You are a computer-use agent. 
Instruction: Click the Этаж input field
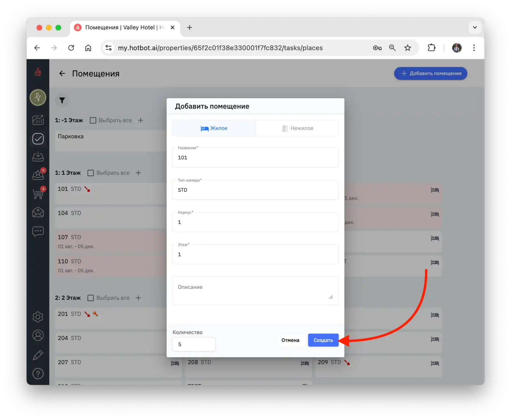coord(255,254)
